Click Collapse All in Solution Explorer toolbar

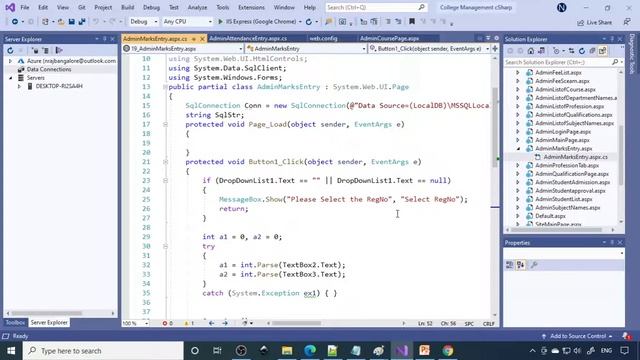[592, 51]
